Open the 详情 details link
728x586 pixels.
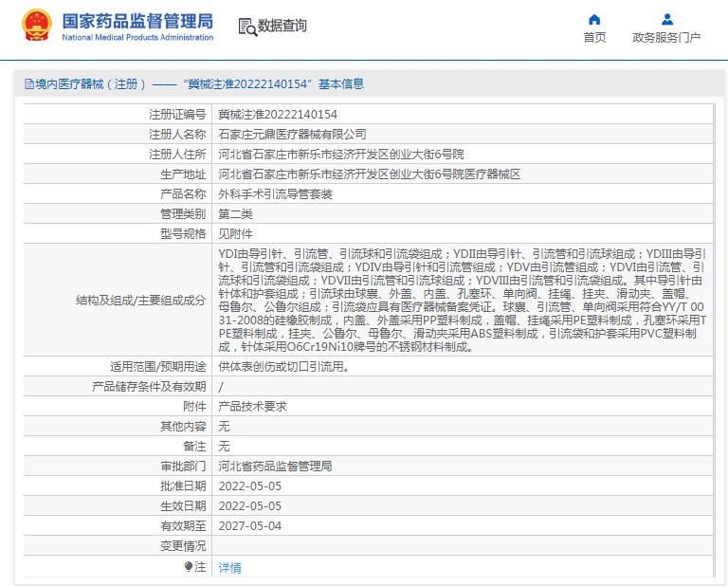(229, 567)
